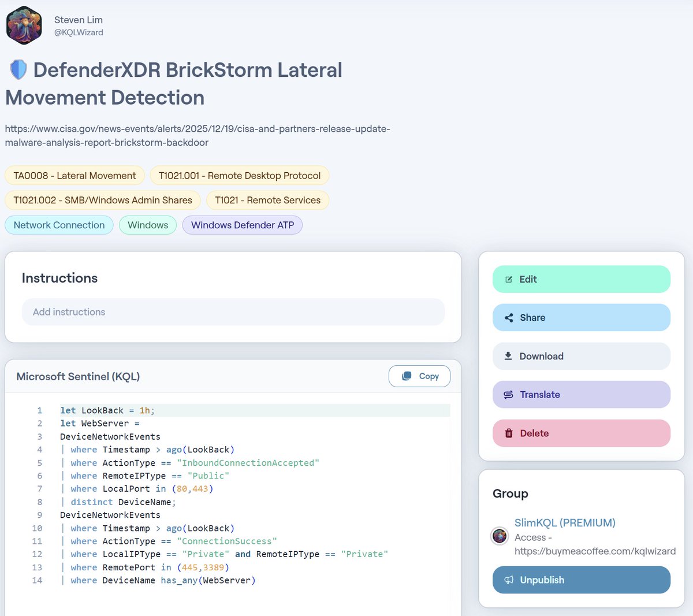Screen dimensions: 693x616
Task: Click the page title 'DefenderXDR BrickStorm Lateral Movement Detection'
Action: coord(174,84)
